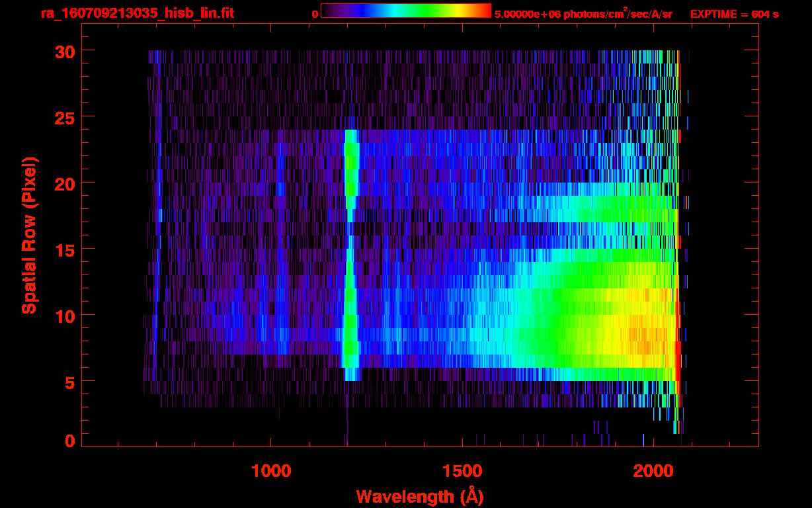Click the 5.00000e+06 photons color bar maximum label

pyautogui.click(x=583, y=14)
